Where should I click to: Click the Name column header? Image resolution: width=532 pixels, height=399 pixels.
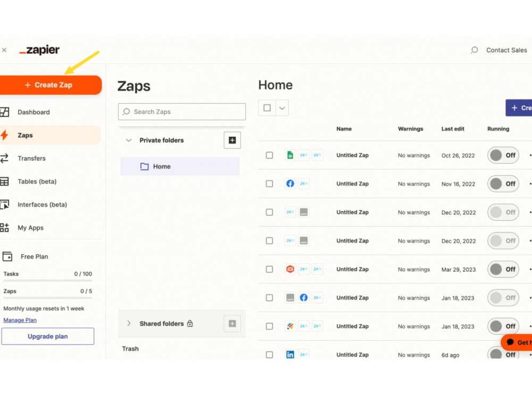pyautogui.click(x=344, y=129)
